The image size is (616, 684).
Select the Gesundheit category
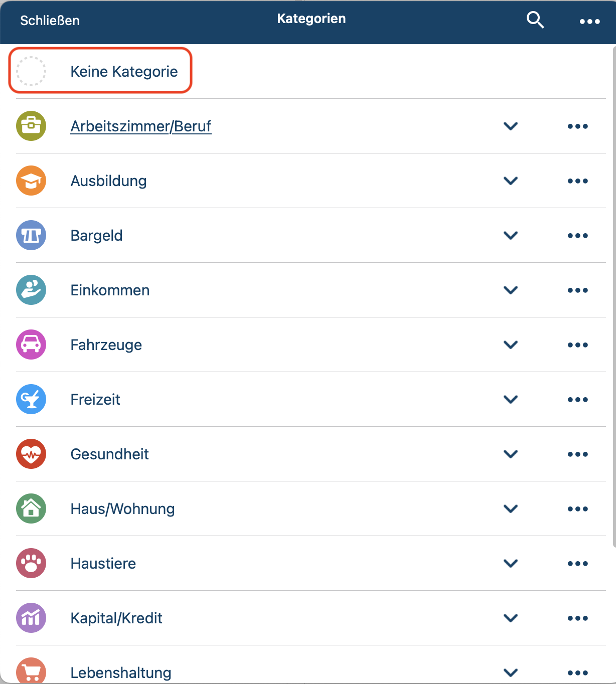pos(110,454)
